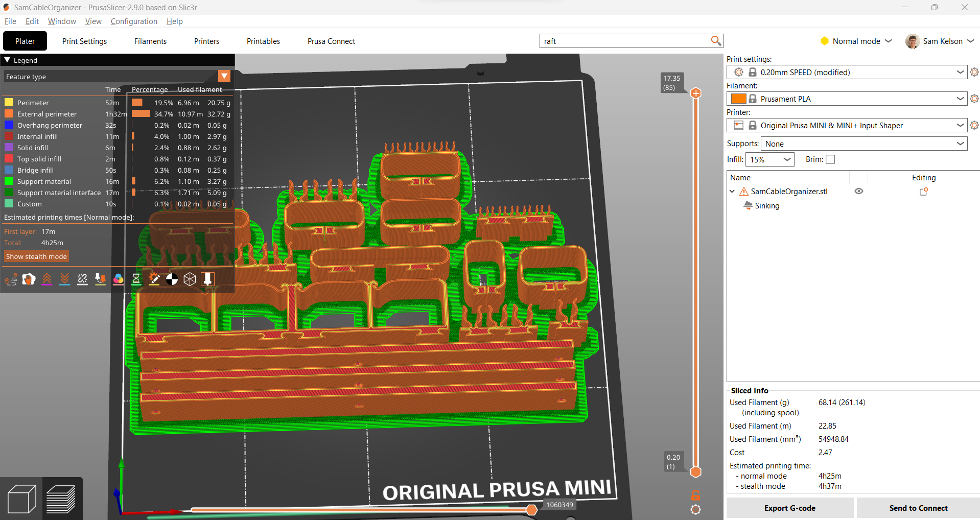Open printer settings gear beside the printer dropdown
980x520 pixels.
[x=974, y=125]
